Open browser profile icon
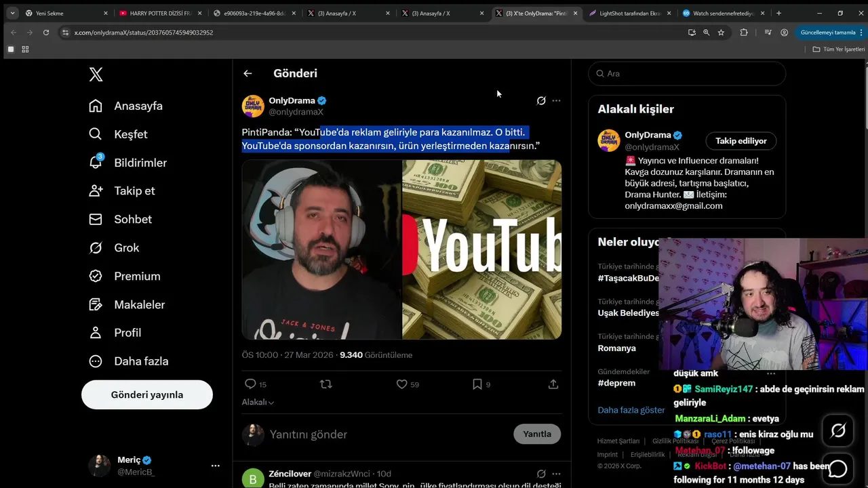Image resolution: width=868 pixels, height=488 pixels. click(x=784, y=32)
